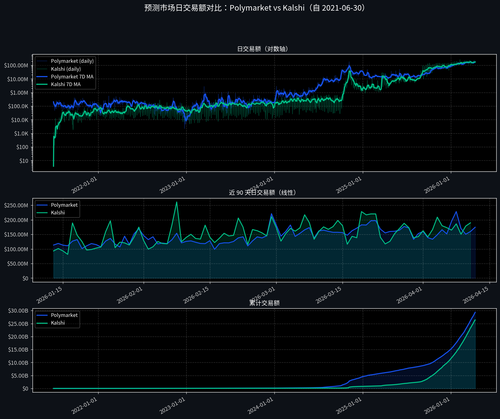Click the Kalshi legend label in the cumulative chart

click(x=58, y=323)
